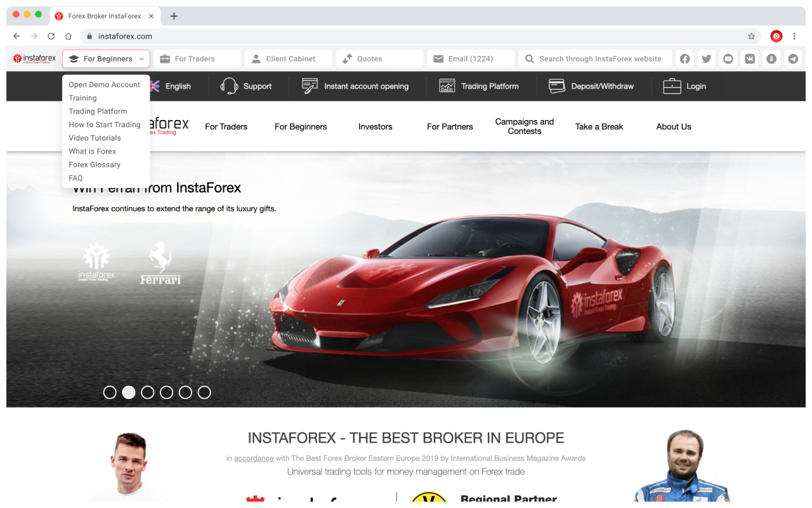Open Take a Break navigation link
This screenshot has width=812, height=508.
coord(599,126)
